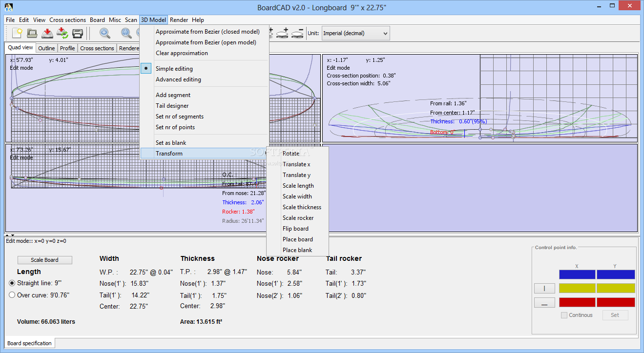Click the horizontal line lock button
The image size is (644, 353).
[x=544, y=302]
